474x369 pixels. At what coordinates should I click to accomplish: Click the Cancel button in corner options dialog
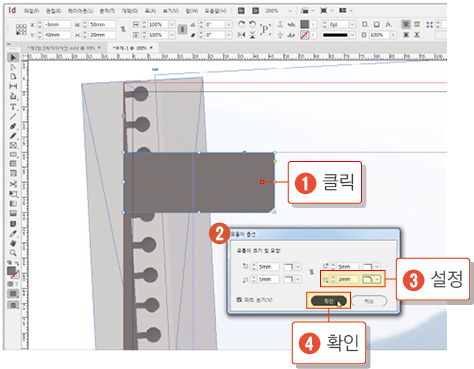point(369,301)
